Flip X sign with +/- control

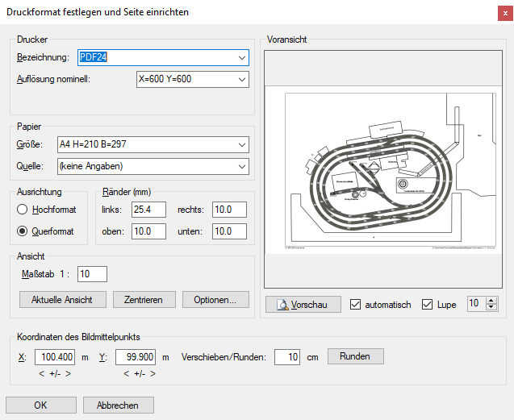click(x=55, y=373)
